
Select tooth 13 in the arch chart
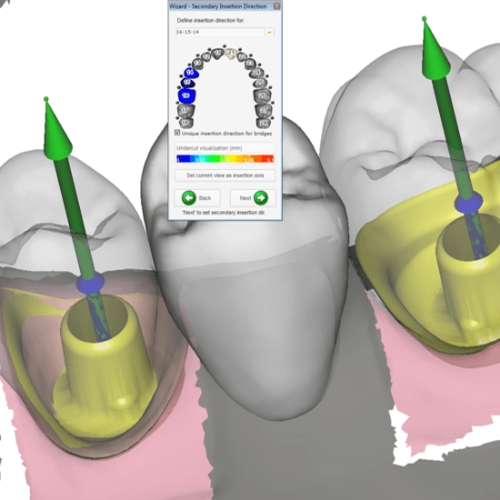(x=197, y=63)
